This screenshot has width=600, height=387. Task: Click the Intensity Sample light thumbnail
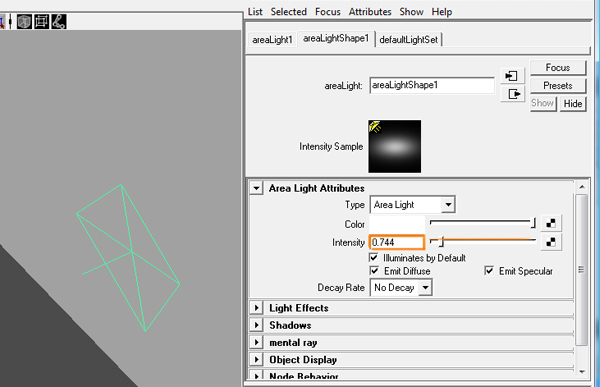395,146
